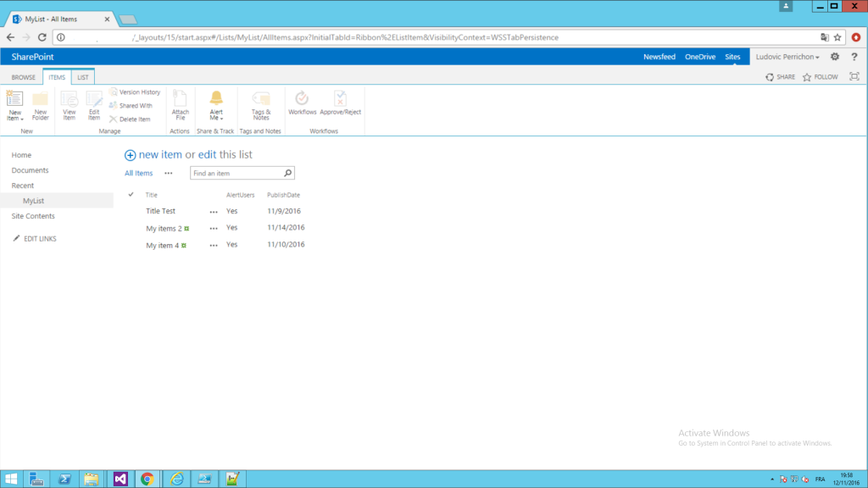Open Version History in the Manage group
Image resolution: width=868 pixels, height=488 pixels.
click(x=135, y=92)
